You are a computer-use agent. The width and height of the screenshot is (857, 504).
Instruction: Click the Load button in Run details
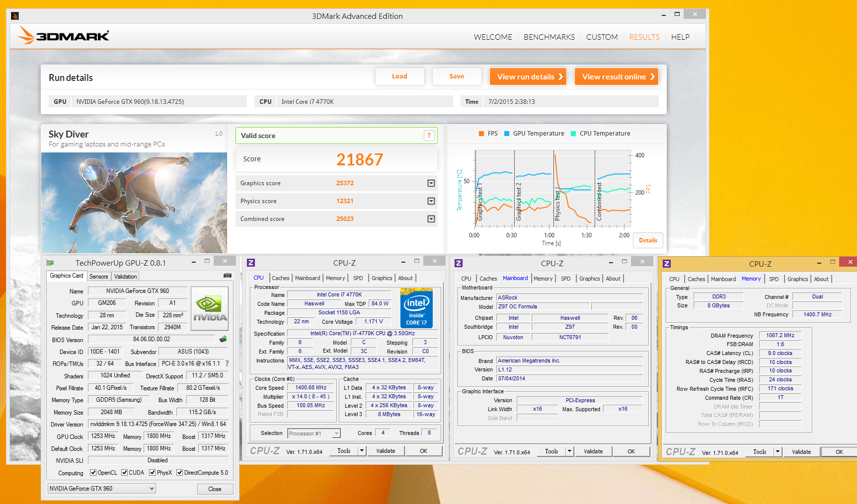coord(399,76)
